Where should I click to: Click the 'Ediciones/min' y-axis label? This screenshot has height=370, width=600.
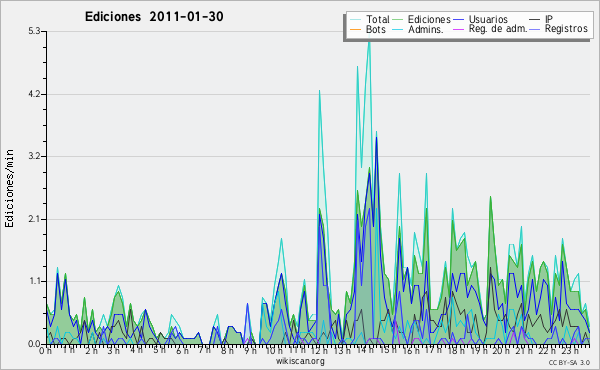click(x=9, y=188)
